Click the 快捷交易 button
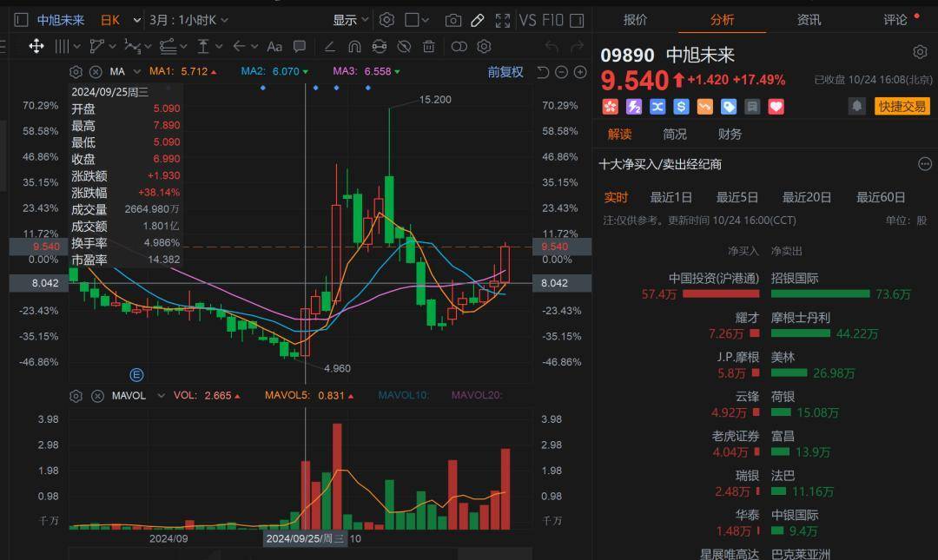Viewport: 938px width, 560px height. click(902, 106)
